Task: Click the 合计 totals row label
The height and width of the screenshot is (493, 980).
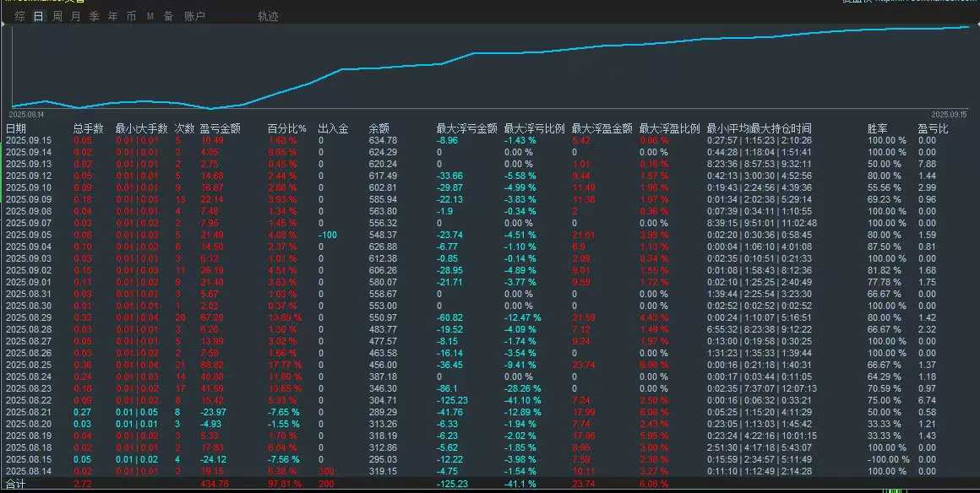Action: (x=16, y=484)
